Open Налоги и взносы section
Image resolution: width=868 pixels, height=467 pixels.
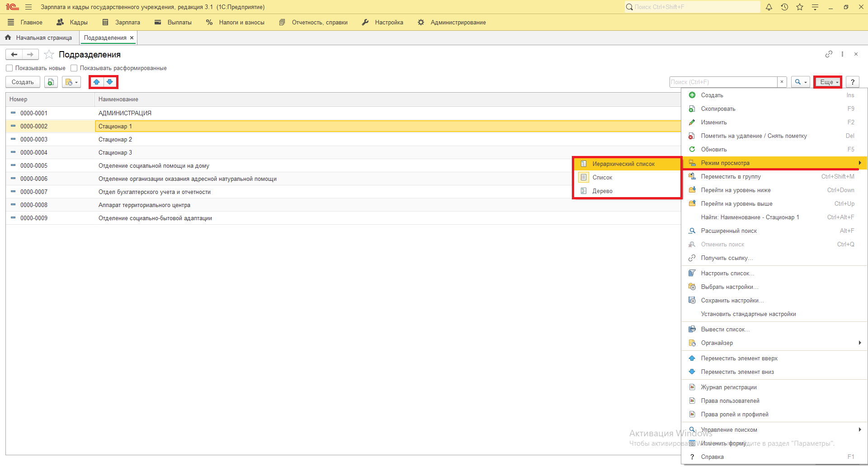(x=235, y=23)
